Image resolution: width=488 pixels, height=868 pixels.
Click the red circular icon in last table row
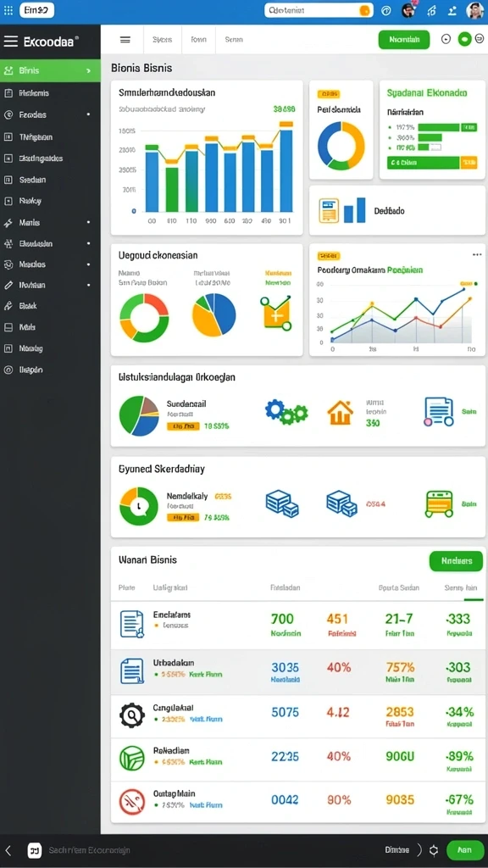131,801
